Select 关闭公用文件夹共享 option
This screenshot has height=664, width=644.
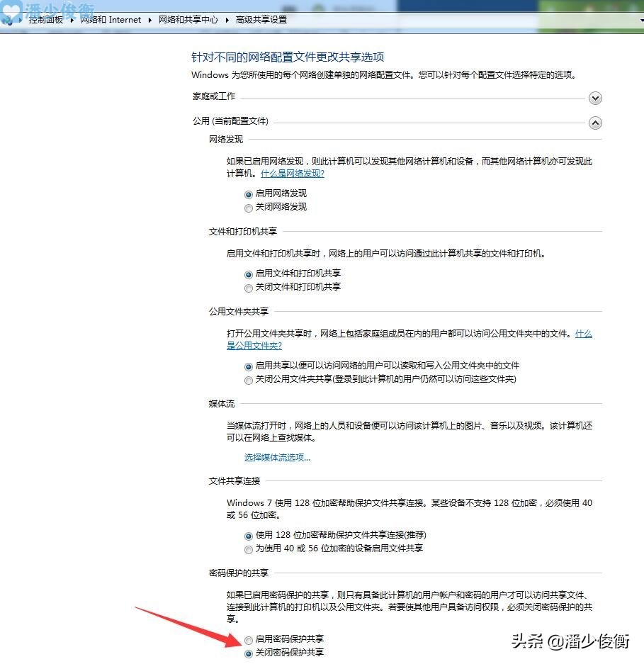tap(248, 381)
